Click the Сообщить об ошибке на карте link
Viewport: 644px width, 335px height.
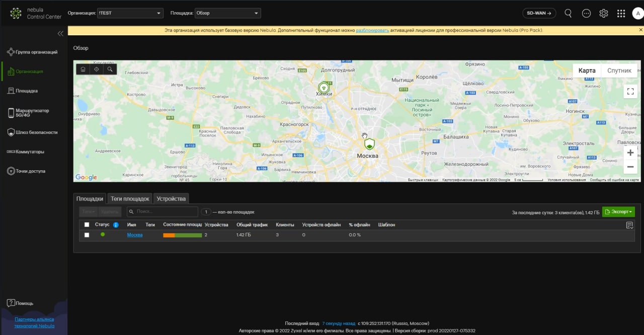click(614, 180)
